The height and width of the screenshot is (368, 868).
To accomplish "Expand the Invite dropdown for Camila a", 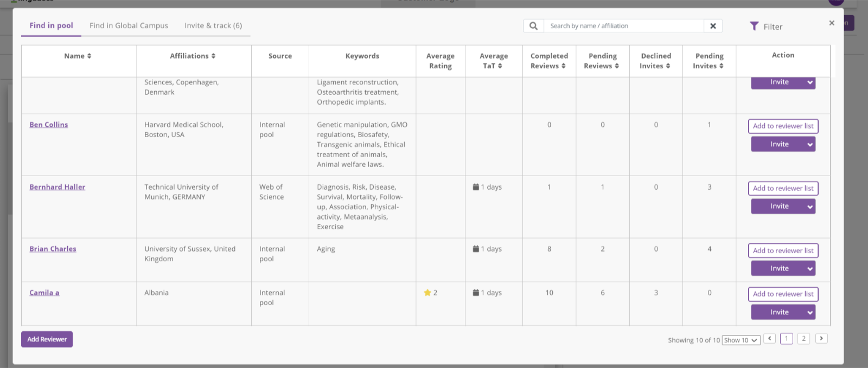I will (x=810, y=312).
